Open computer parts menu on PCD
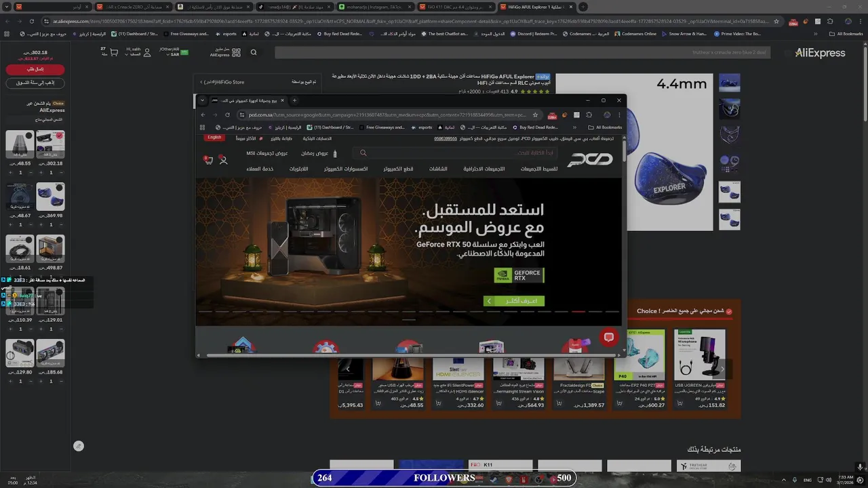The width and height of the screenshot is (868, 488). 398,169
